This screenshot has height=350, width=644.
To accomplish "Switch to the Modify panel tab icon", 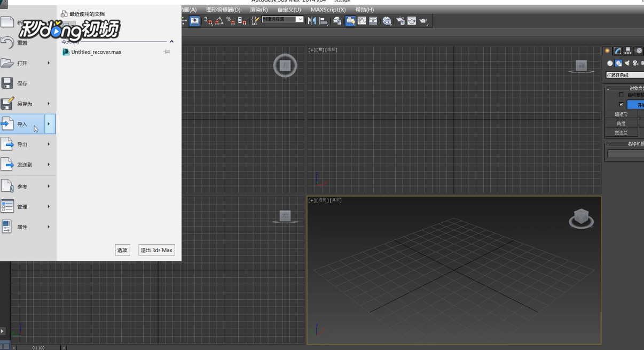I will (x=618, y=51).
